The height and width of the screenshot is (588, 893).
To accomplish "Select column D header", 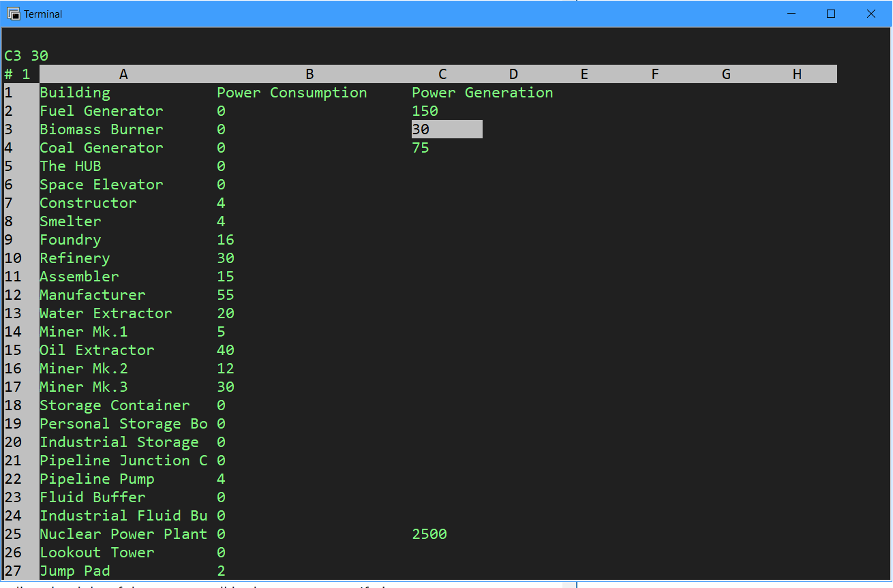I will 513,74.
